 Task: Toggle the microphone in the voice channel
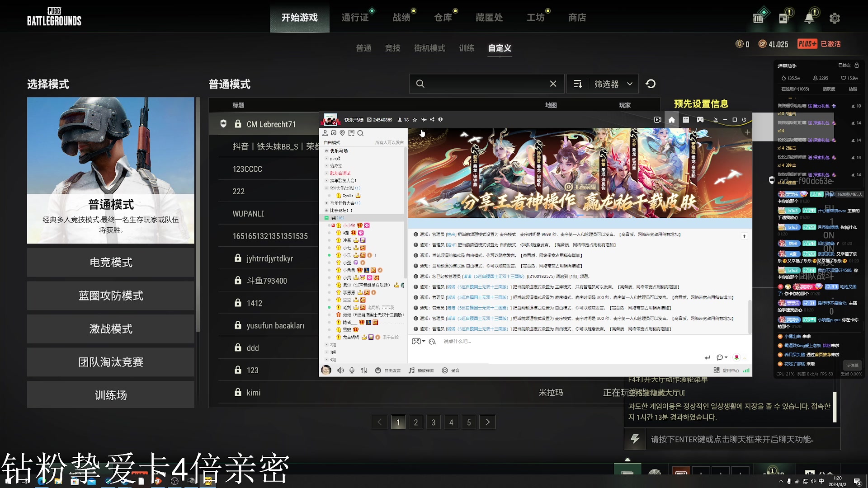[352, 370]
